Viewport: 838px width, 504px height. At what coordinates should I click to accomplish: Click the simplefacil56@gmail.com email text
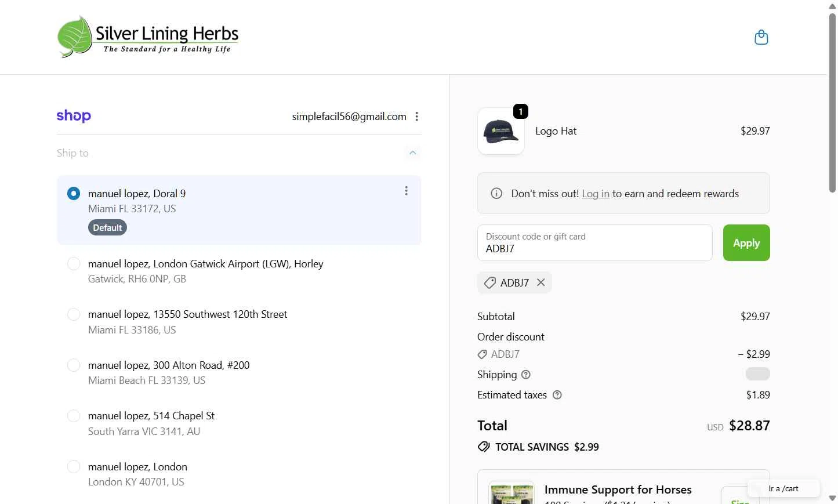pos(349,117)
